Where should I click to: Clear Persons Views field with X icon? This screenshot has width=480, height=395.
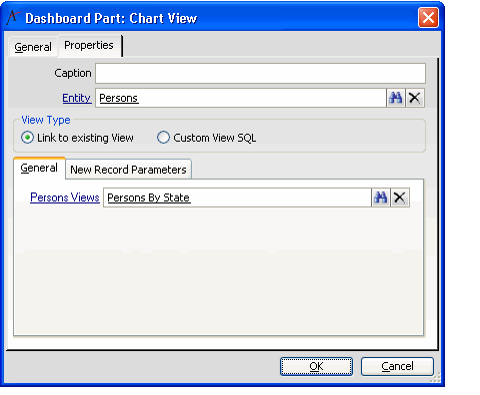coord(400,198)
